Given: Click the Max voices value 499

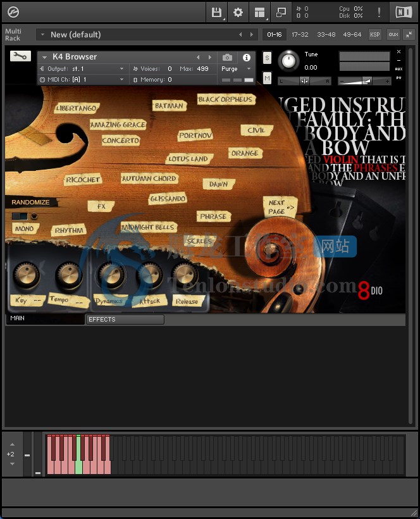Looking at the screenshot, I should [202, 69].
